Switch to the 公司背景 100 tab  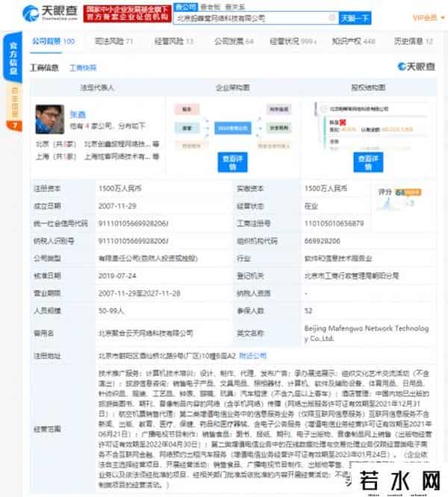(53, 41)
